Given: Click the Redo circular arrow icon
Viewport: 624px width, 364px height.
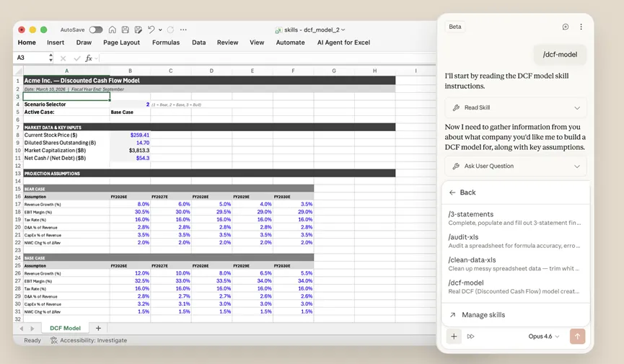Looking at the screenshot, I should coord(170,30).
